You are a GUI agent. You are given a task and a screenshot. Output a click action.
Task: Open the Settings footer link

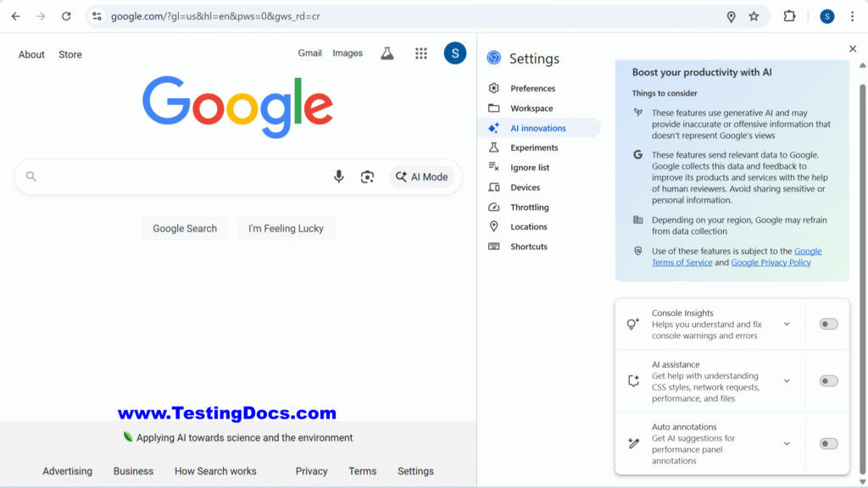click(415, 471)
